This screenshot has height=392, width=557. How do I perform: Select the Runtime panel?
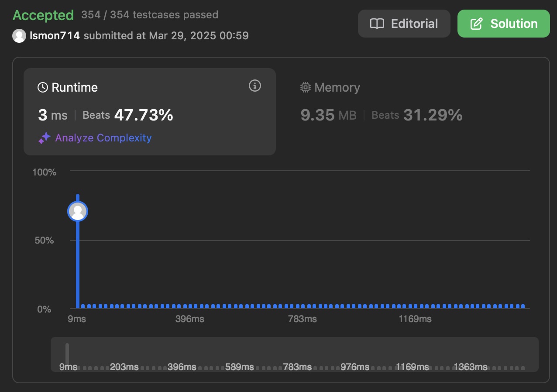point(150,111)
